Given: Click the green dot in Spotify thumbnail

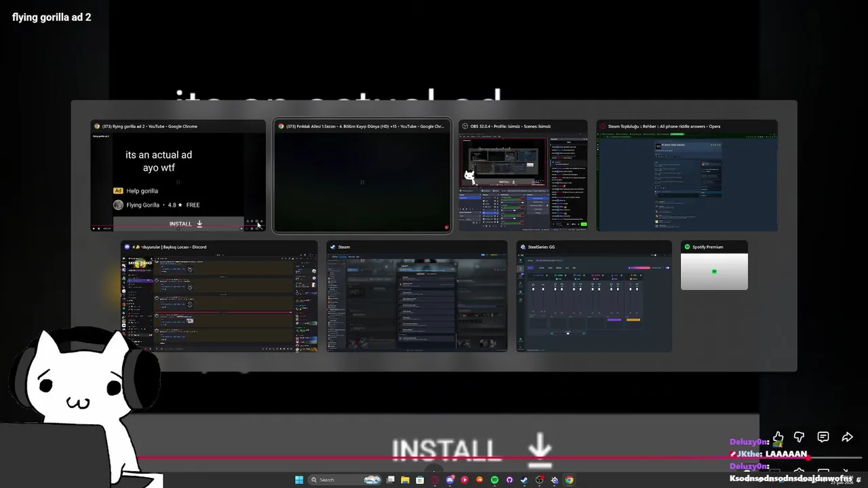Looking at the screenshot, I should tap(714, 272).
